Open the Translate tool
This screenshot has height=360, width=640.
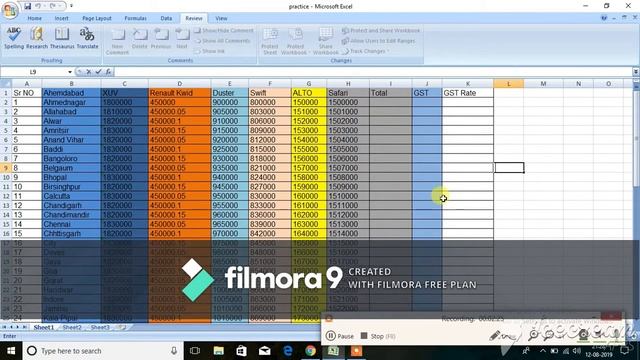[87, 38]
